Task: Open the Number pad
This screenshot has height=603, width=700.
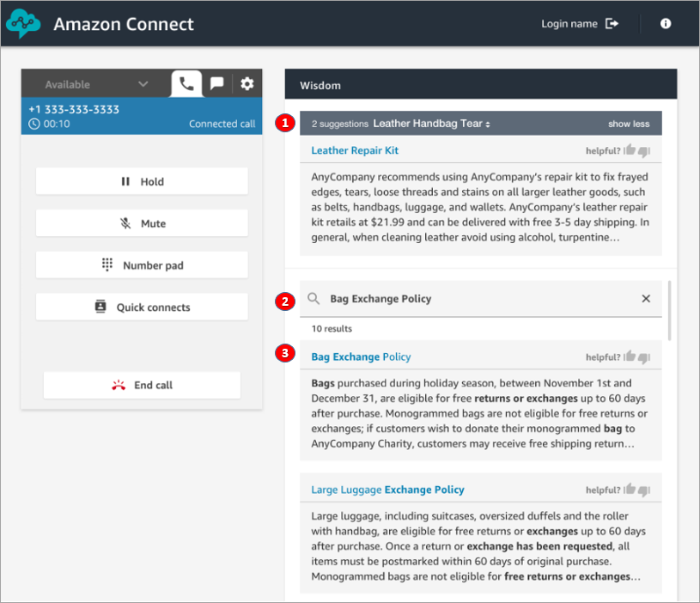Action: pos(142,265)
